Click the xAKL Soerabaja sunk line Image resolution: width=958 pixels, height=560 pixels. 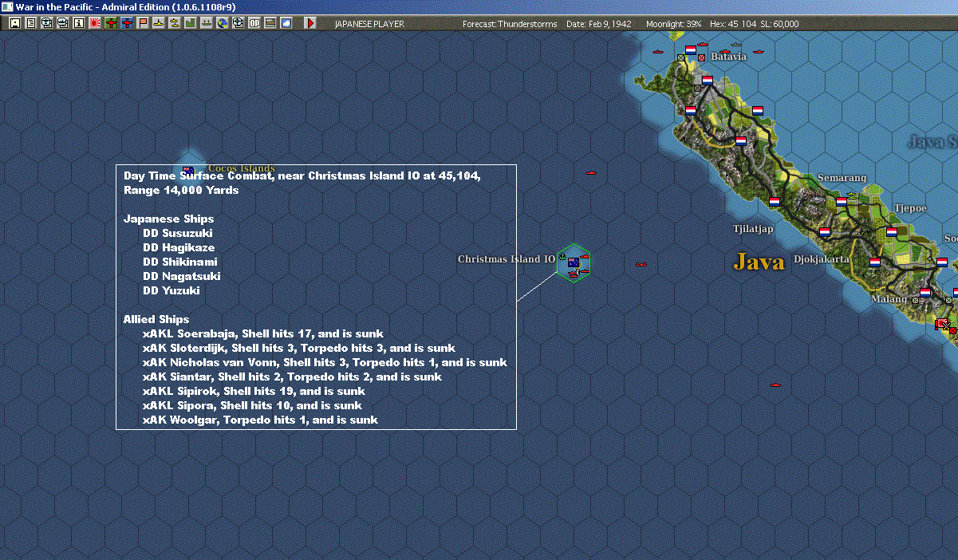[x=263, y=333]
